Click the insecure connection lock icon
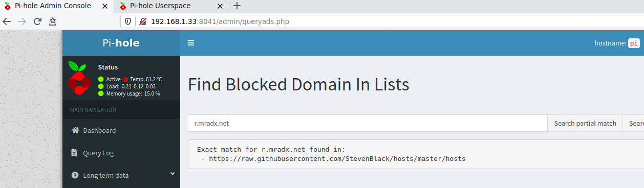The image size is (644, 188). (x=143, y=21)
